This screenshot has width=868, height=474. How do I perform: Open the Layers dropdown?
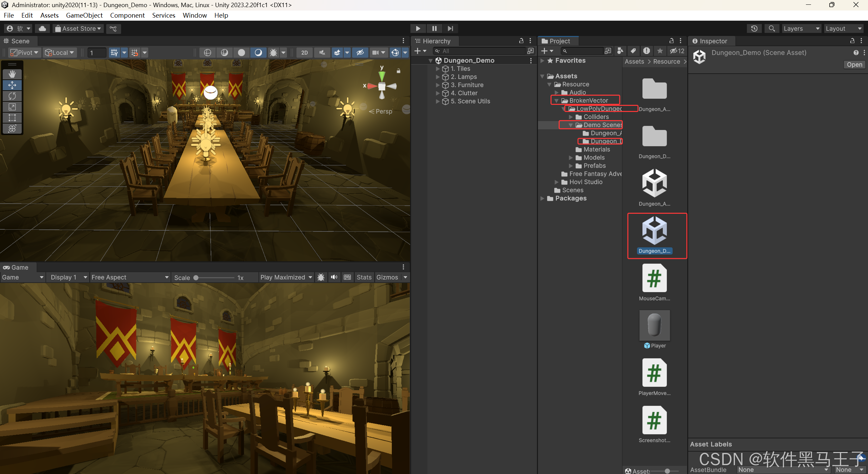[801, 29]
